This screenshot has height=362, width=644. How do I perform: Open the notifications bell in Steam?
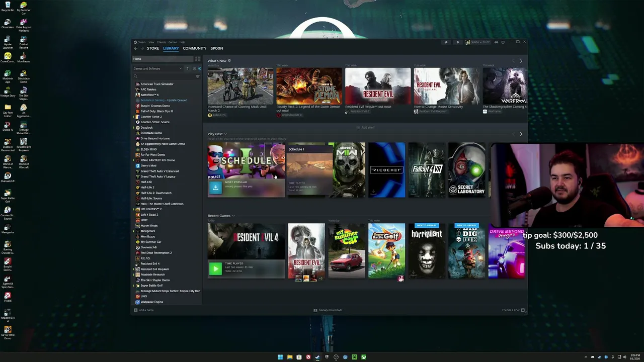[x=457, y=42]
